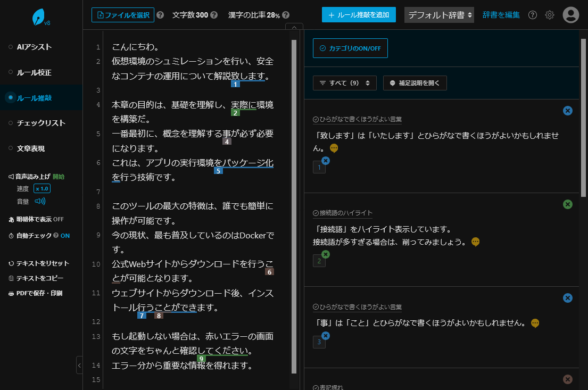
Task: Click the help icon next to 漢字の比率
Action: (x=286, y=15)
